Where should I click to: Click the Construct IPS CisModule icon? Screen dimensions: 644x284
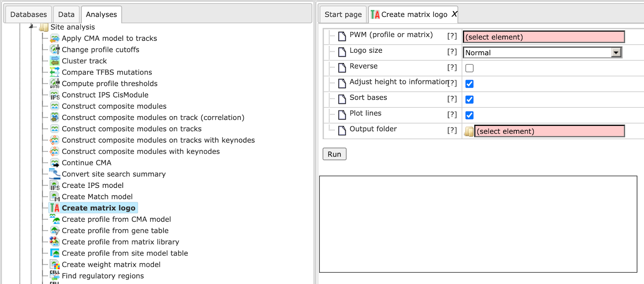click(x=55, y=95)
